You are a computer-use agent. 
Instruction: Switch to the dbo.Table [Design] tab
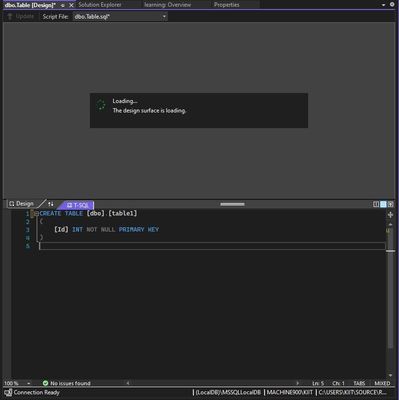[30, 5]
